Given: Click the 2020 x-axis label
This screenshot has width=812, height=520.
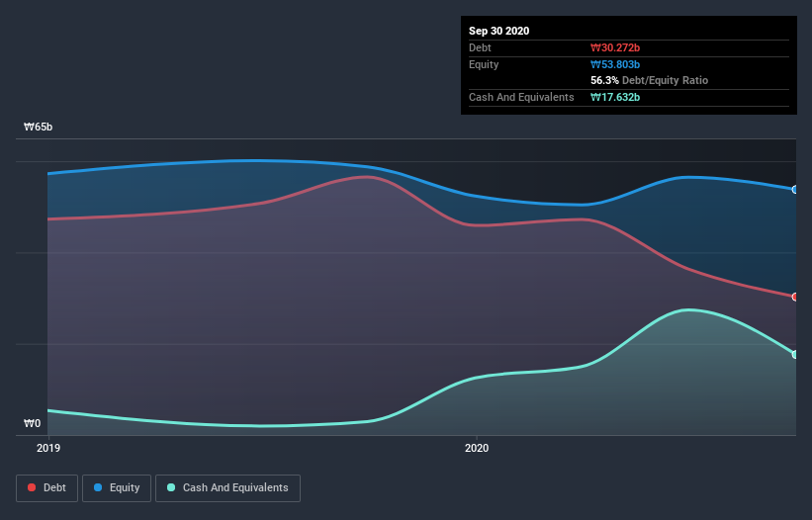Looking at the screenshot, I should tap(477, 448).
